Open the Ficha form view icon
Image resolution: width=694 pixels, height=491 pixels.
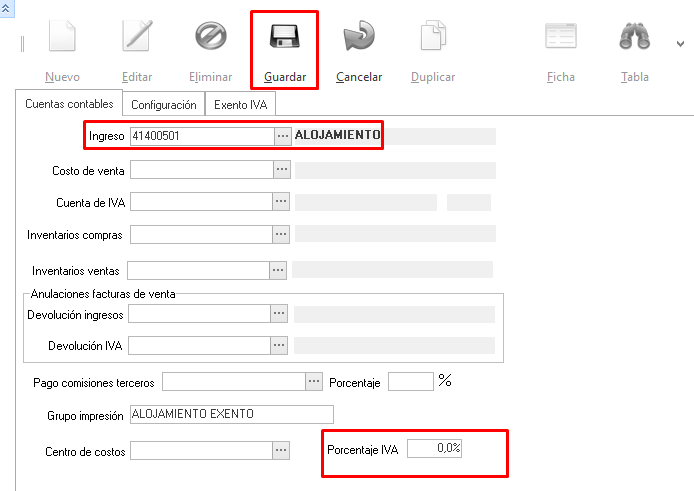(561, 37)
